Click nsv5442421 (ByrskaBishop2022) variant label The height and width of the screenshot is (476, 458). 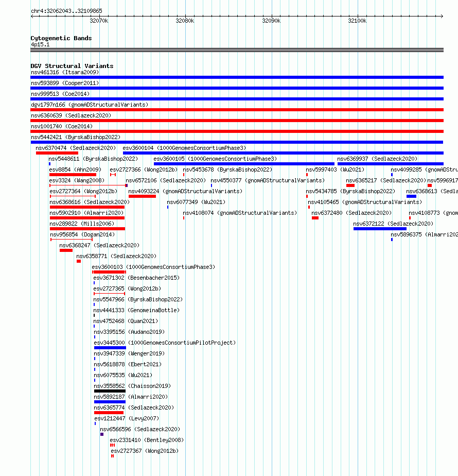(x=76, y=137)
